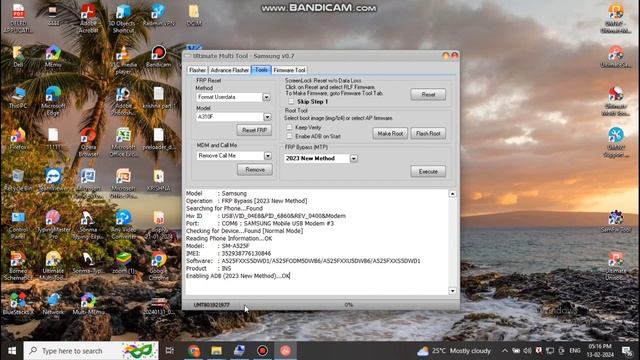Select the Any Video Converter icon
Image resolution: width=640 pixels, height=360 pixels.
click(123, 224)
